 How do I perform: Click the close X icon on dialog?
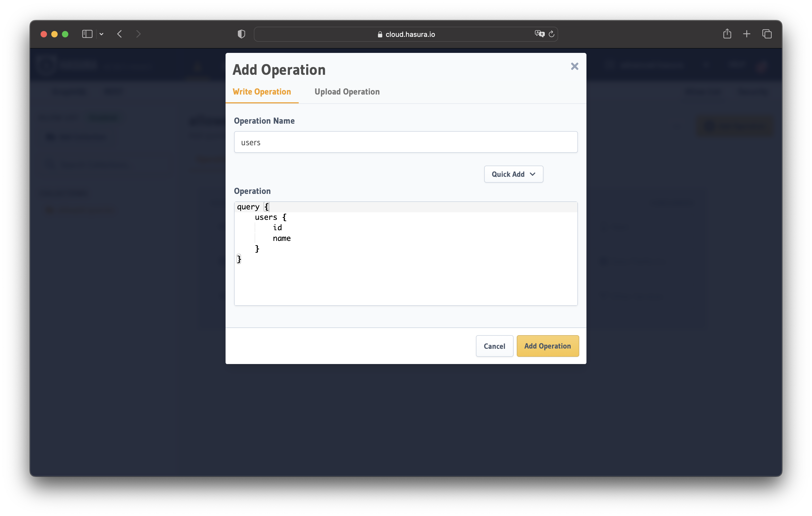coord(574,66)
